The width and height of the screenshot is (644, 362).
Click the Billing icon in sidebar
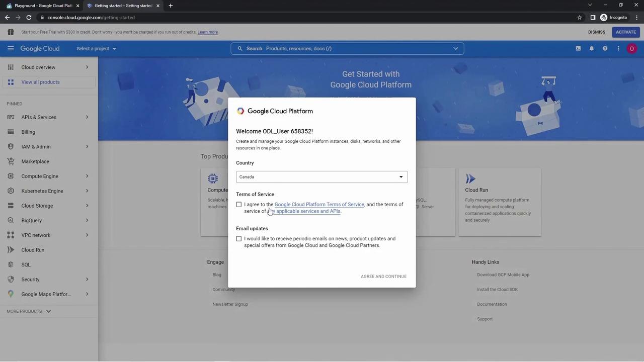[11, 132]
